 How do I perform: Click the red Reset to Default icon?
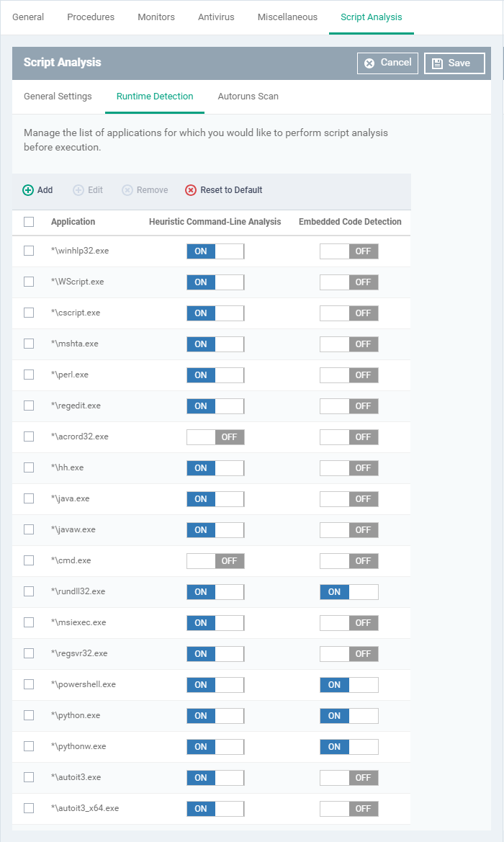point(191,190)
